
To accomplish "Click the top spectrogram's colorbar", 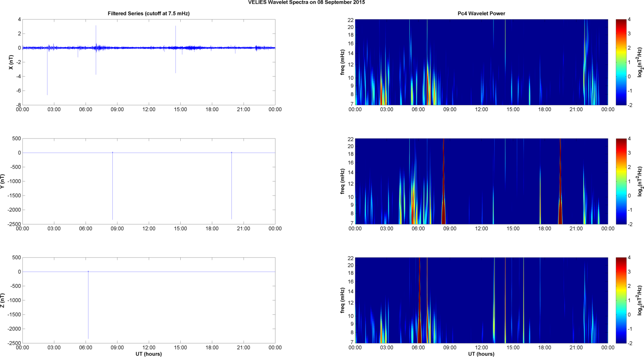I will coord(621,62).
